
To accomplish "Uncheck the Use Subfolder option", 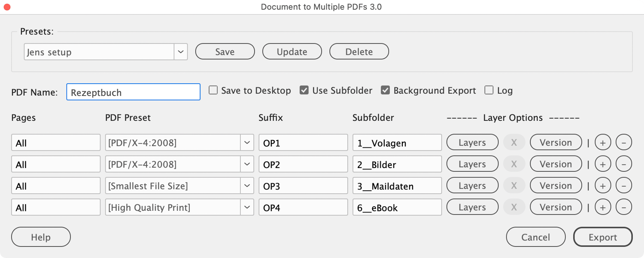I will pos(304,90).
